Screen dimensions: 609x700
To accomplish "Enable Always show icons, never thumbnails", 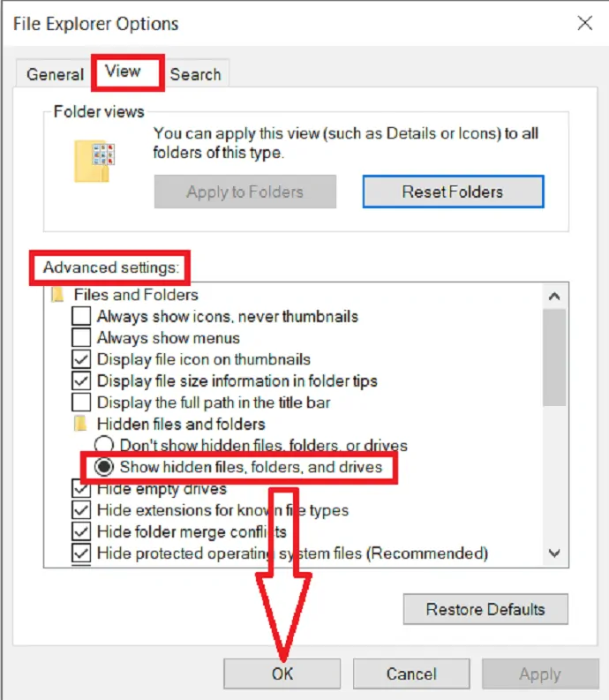I will [81, 316].
